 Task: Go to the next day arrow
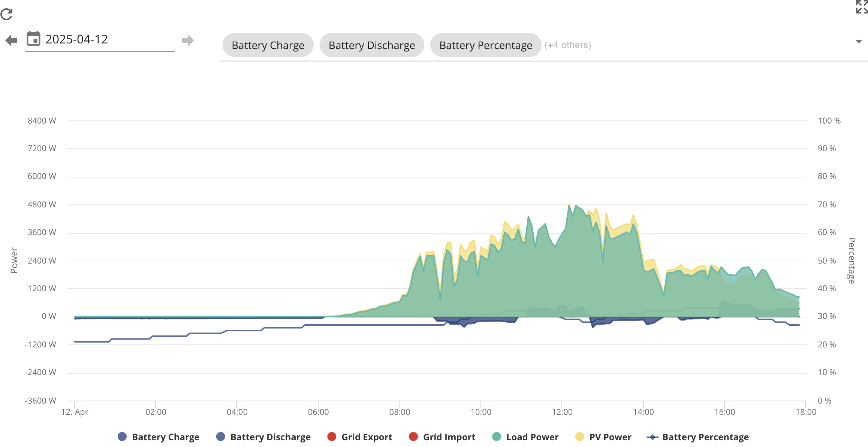[x=188, y=40]
